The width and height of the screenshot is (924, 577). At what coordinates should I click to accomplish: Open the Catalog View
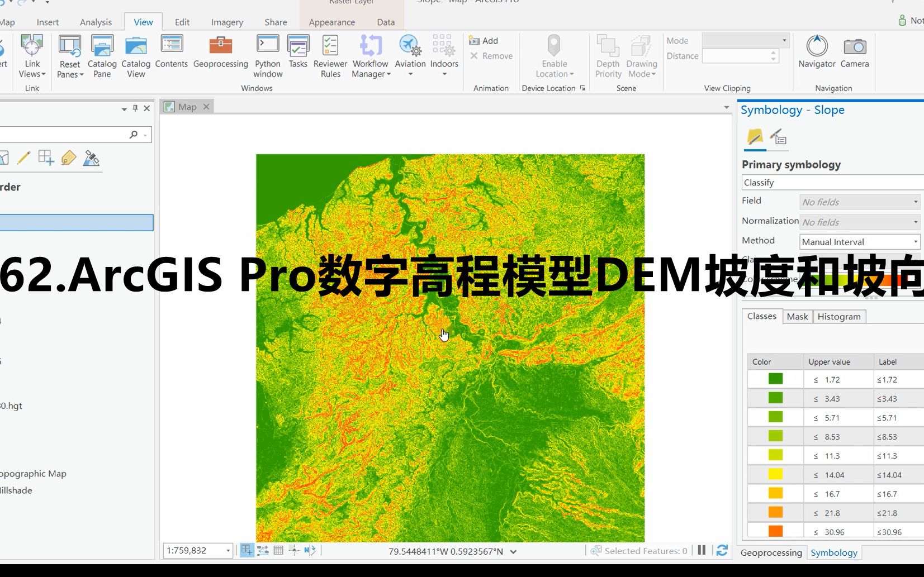[136, 56]
